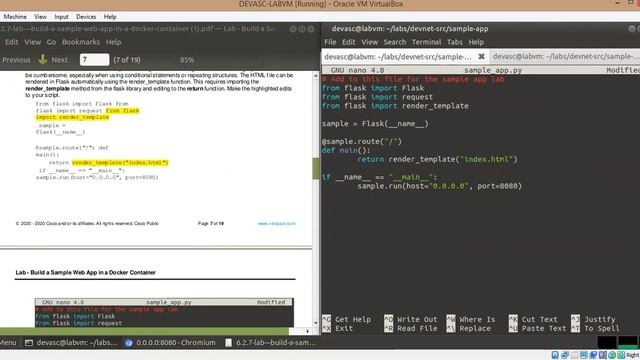Click the highlighted 'render_template("index.html")' text in PDF
Image resolution: width=640 pixels, height=360 pixels.
(x=120, y=162)
